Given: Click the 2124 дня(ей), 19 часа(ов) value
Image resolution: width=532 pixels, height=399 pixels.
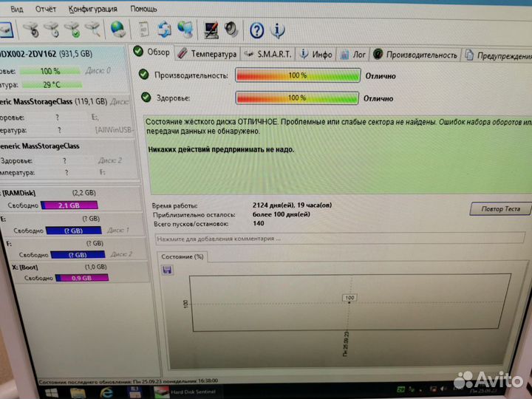Looking at the screenshot, I should coord(292,205).
